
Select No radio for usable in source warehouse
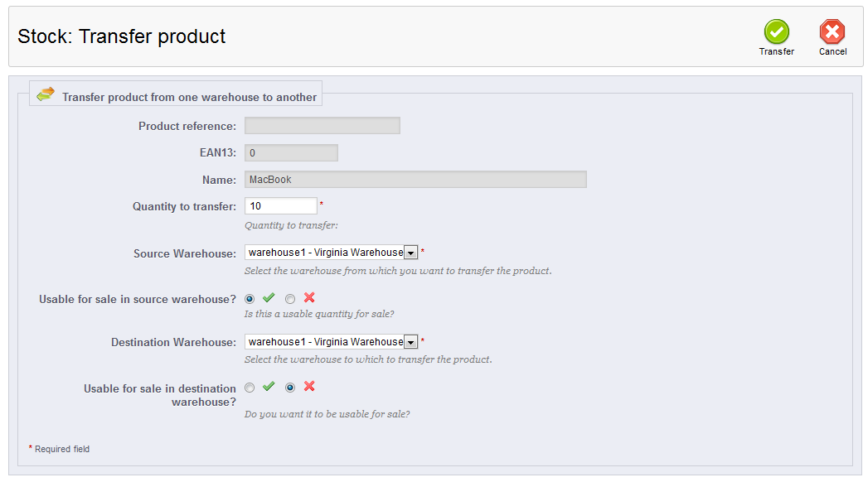(x=290, y=299)
